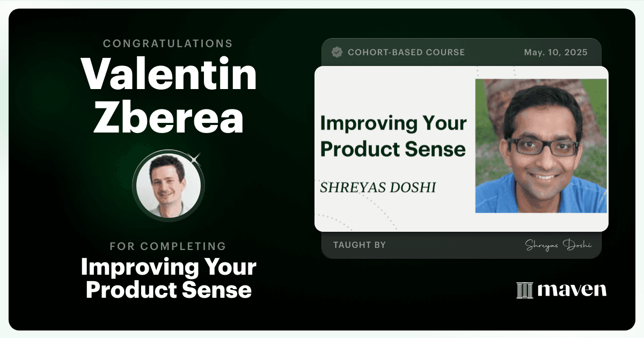Click the Shreyas Doshi signature

point(558,245)
